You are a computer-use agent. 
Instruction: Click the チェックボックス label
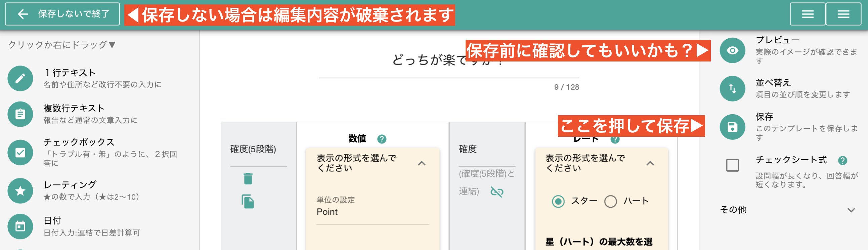79,142
